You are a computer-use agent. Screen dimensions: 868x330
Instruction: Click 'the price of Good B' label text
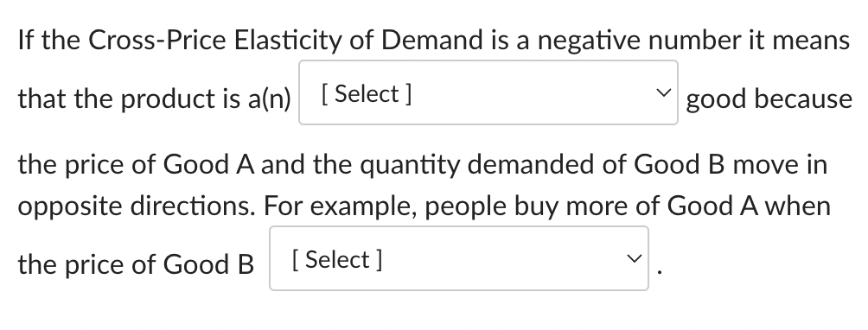[x=137, y=264]
